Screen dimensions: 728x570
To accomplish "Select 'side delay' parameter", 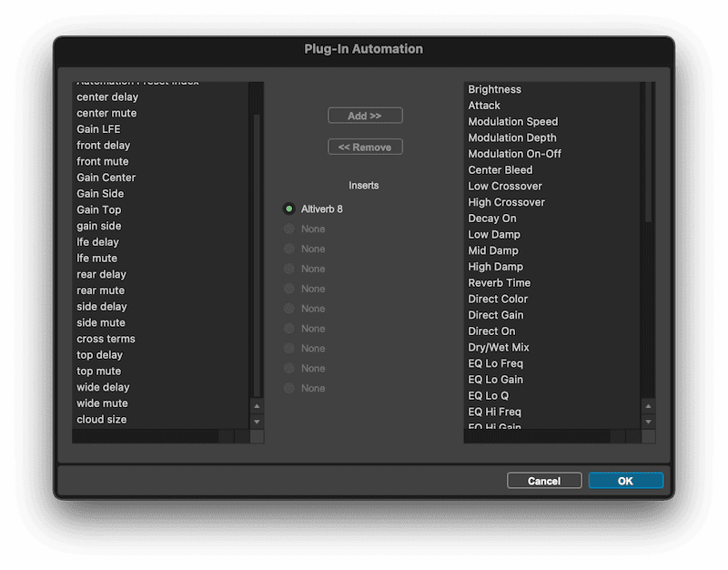I will point(102,307).
